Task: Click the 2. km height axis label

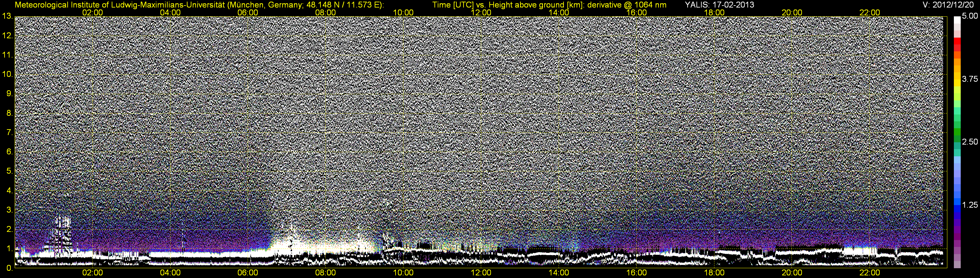Action: click(x=9, y=229)
